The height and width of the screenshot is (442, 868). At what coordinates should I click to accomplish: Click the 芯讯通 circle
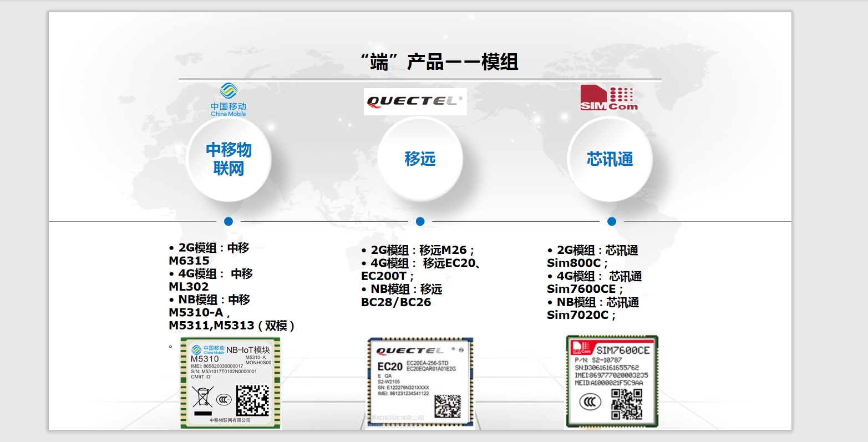click(x=610, y=159)
